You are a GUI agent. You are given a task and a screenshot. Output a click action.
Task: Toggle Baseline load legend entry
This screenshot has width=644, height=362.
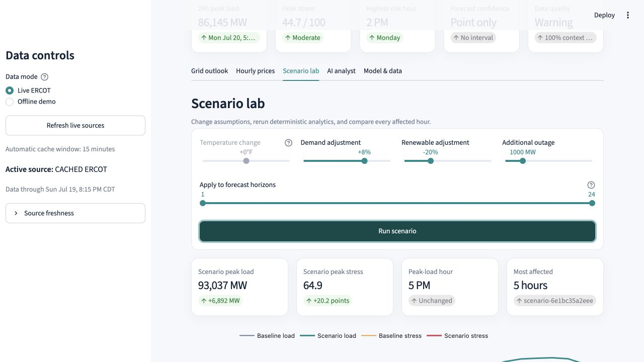coord(267,336)
